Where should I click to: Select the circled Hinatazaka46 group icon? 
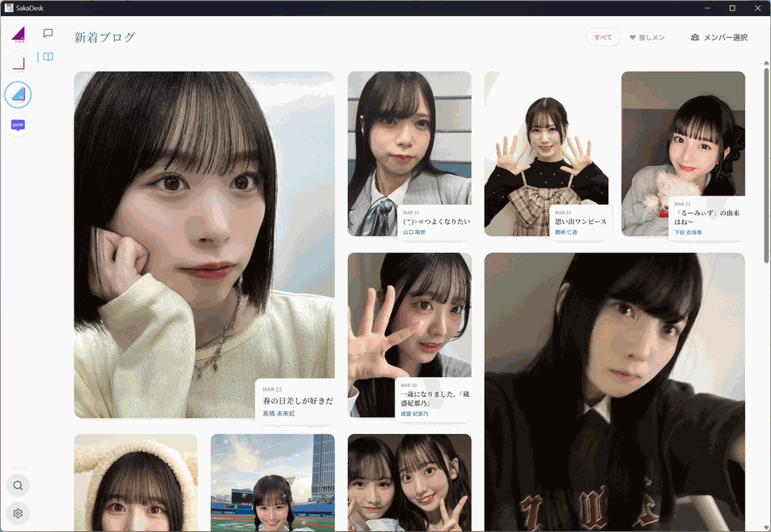18,95
